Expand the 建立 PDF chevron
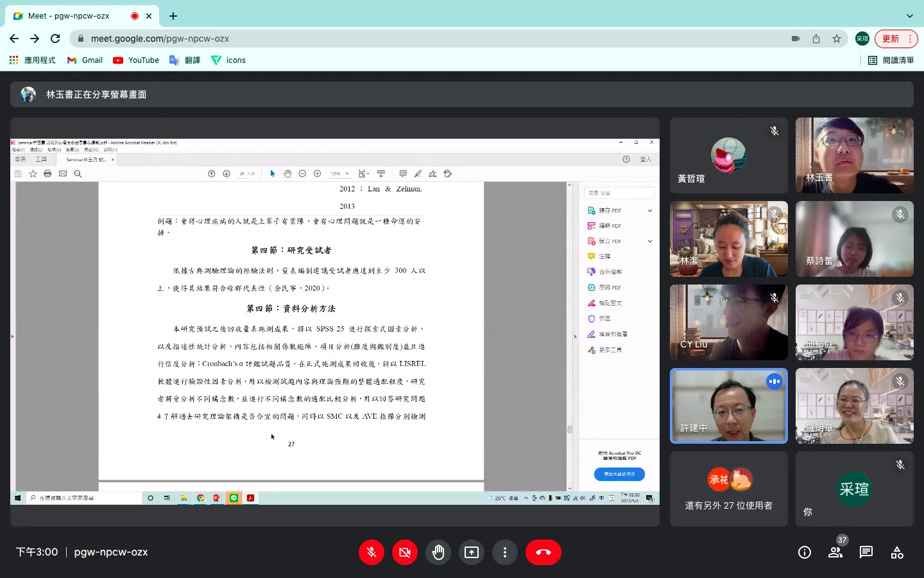The height and width of the screenshot is (578, 924). click(x=650, y=241)
